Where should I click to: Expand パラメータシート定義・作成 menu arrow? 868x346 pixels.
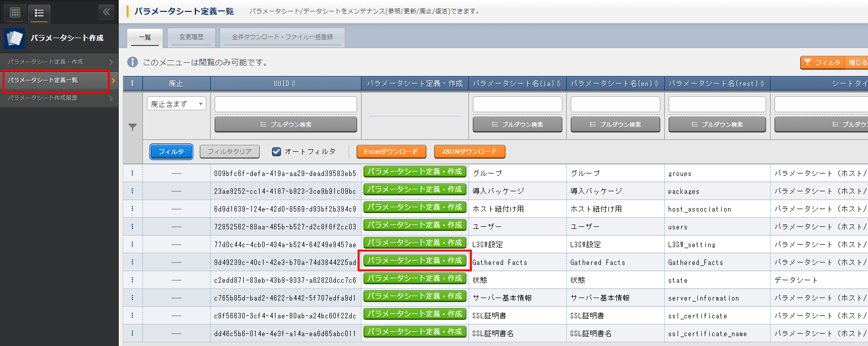point(111,62)
